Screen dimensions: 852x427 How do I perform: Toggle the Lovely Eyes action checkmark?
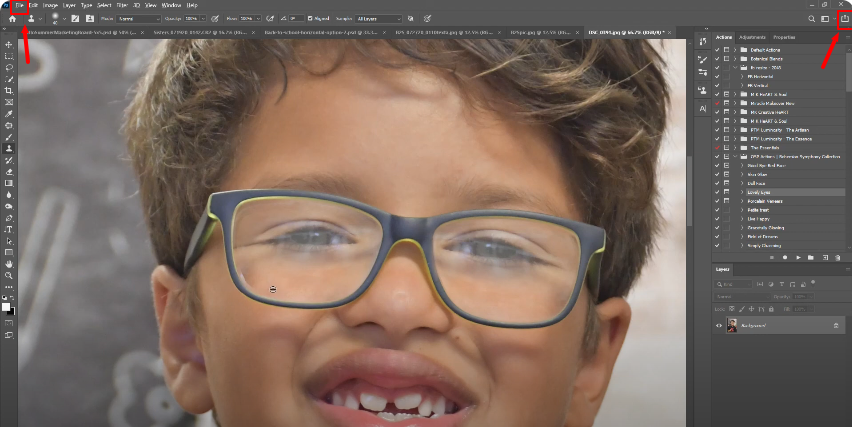pos(717,192)
